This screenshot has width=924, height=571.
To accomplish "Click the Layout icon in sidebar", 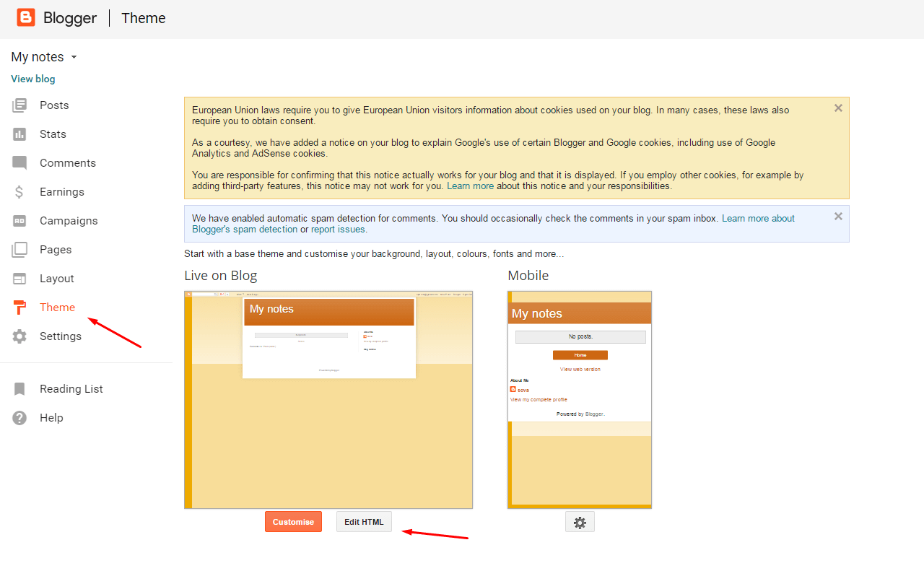I will click(x=19, y=279).
